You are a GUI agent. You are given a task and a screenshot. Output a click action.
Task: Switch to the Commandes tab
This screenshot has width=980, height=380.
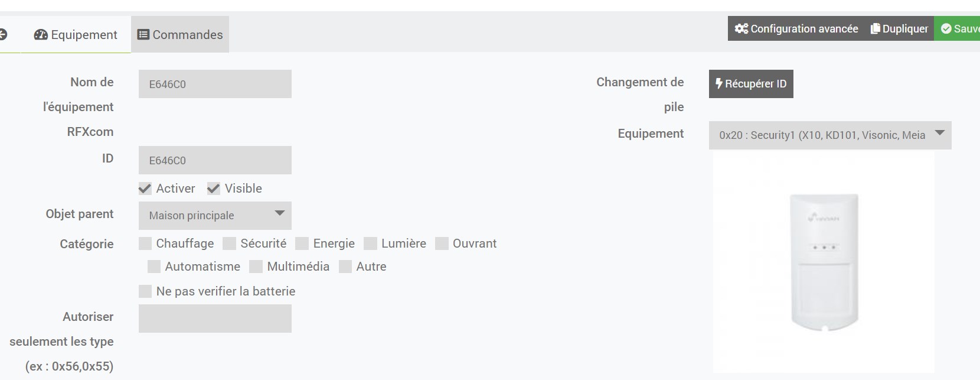(180, 35)
